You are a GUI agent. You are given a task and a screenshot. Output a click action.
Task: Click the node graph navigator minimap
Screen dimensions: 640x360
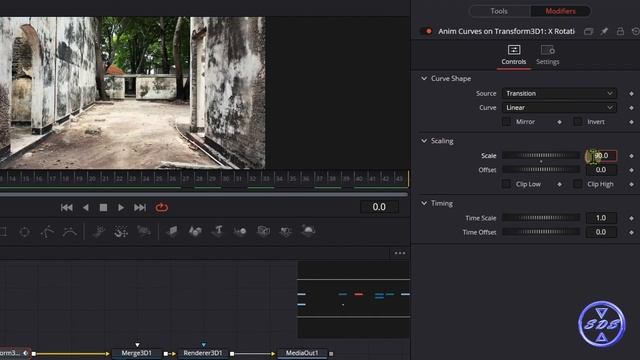click(353, 300)
